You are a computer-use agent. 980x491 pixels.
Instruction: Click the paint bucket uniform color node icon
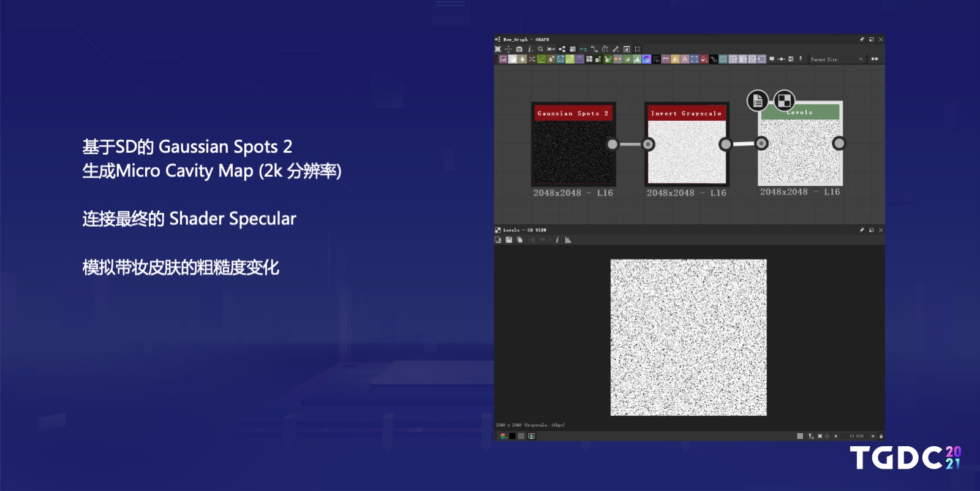[704, 59]
